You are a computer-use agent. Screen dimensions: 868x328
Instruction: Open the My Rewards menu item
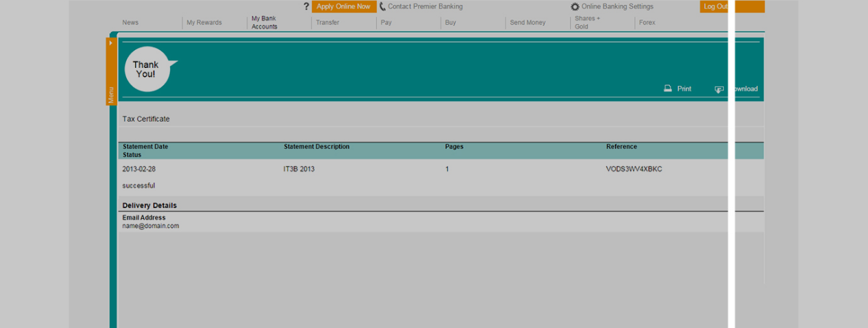click(204, 23)
